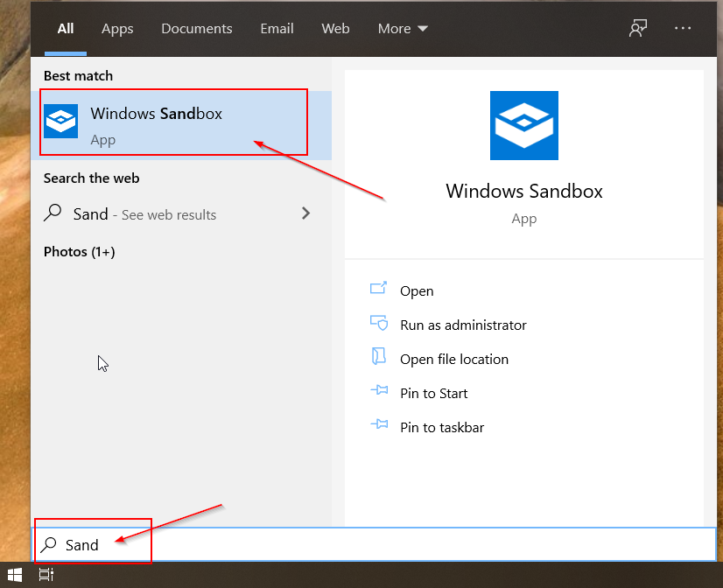Click the Pin to Start pin icon
The height and width of the screenshot is (588, 723).
tap(379, 390)
